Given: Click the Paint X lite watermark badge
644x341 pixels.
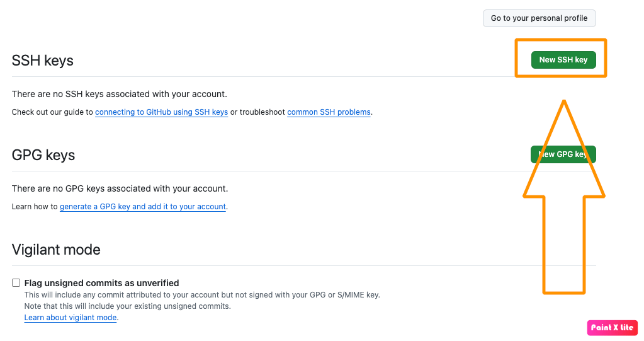Looking at the screenshot, I should pos(612,328).
